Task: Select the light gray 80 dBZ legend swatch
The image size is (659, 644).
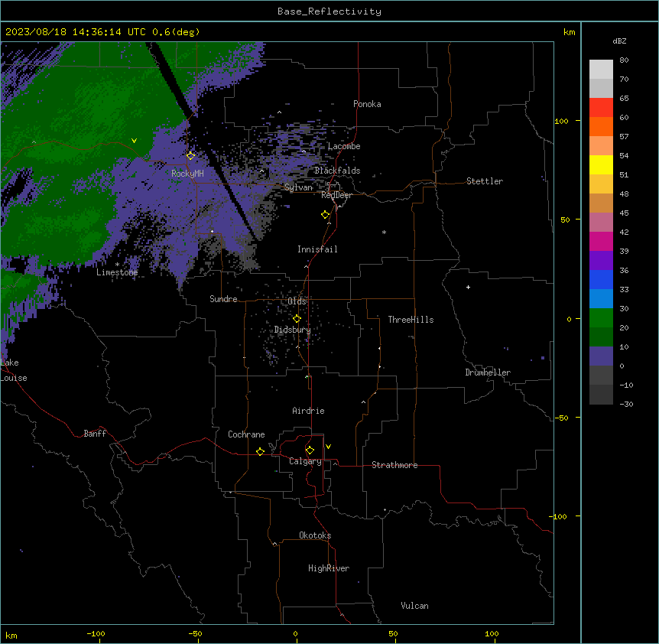Action: pyautogui.click(x=601, y=69)
